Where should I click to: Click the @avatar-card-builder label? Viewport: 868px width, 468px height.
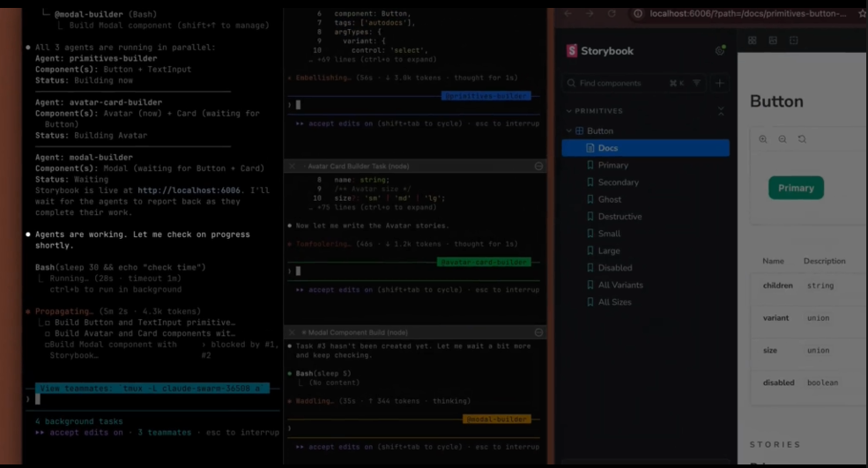[484, 262]
